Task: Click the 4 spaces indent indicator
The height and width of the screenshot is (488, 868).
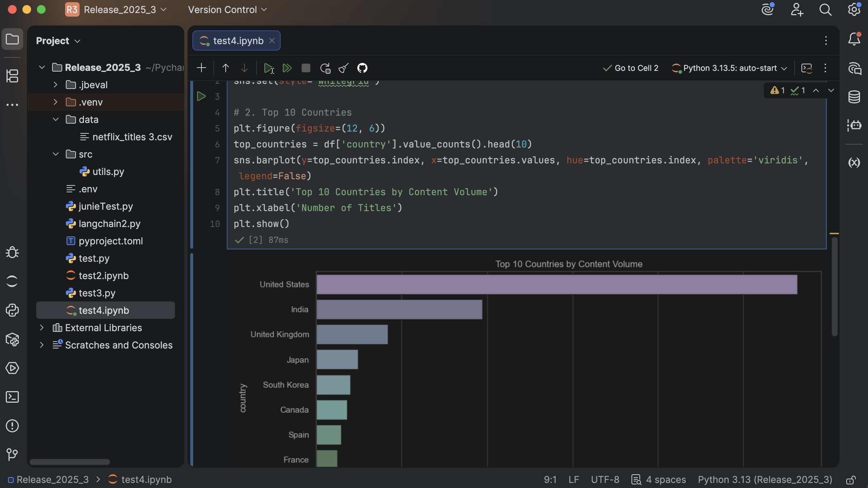Action: pos(665,479)
